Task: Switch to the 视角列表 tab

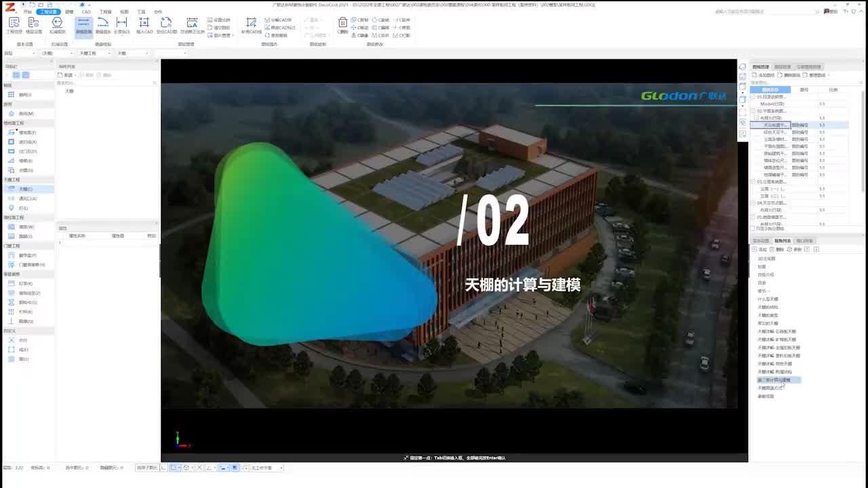Action: point(783,241)
